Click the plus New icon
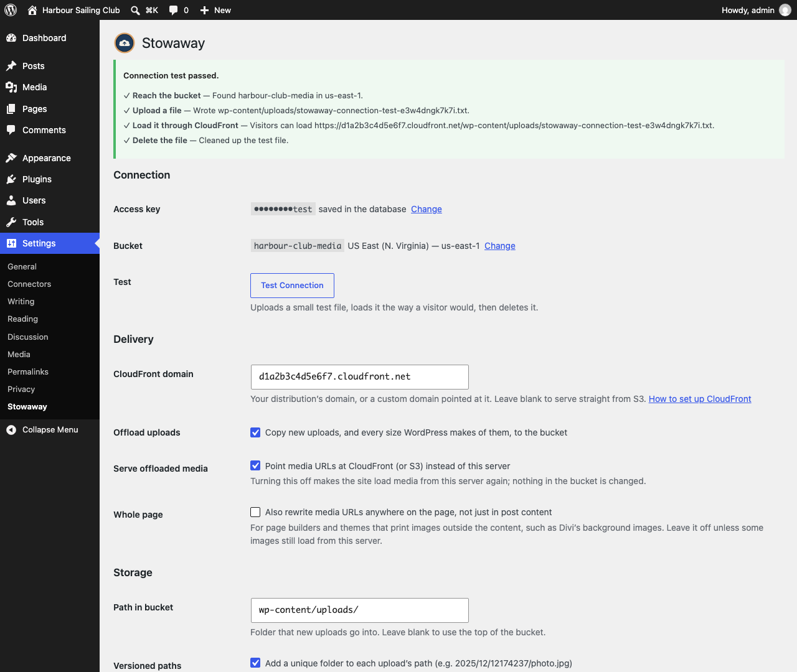Image resolution: width=797 pixels, height=672 pixels. pyautogui.click(x=204, y=11)
